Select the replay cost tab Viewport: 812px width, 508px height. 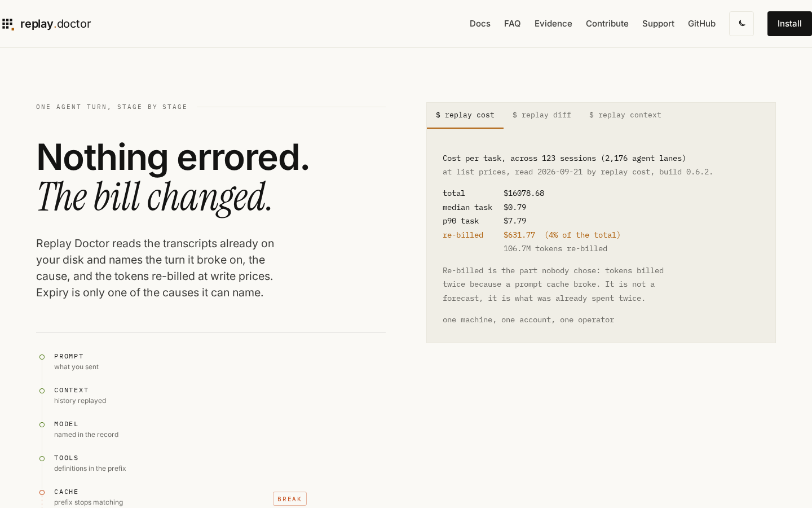point(465,115)
